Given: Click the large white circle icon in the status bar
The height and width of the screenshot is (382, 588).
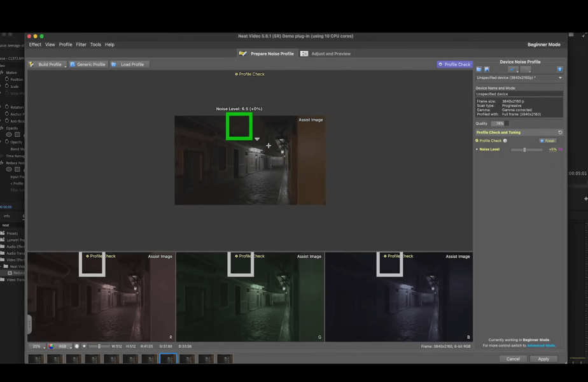Looking at the screenshot, I should click(77, 346).
